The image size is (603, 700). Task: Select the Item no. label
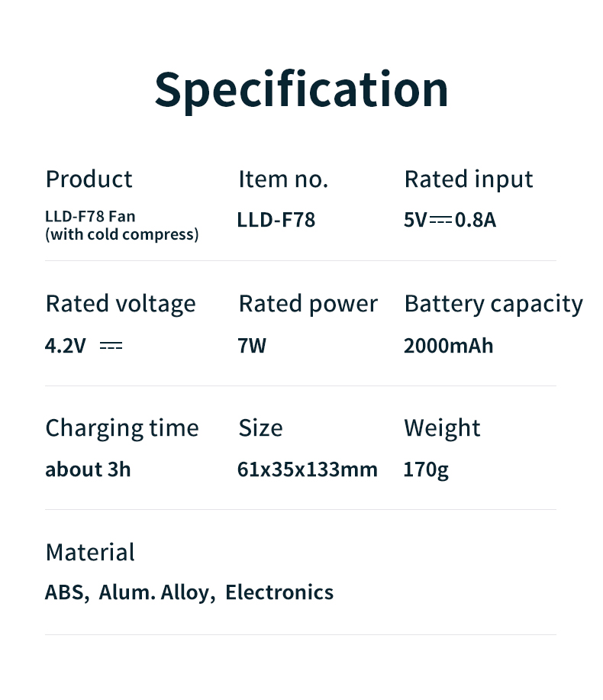283,179
